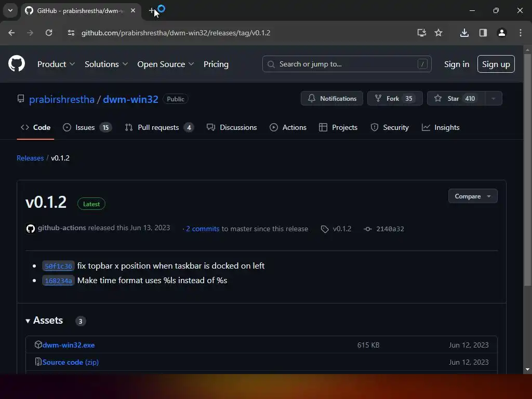The width and height of the screenshot is (532, 399).
Task: Close the GitHub browser tab
Action: tap(133, 10)
